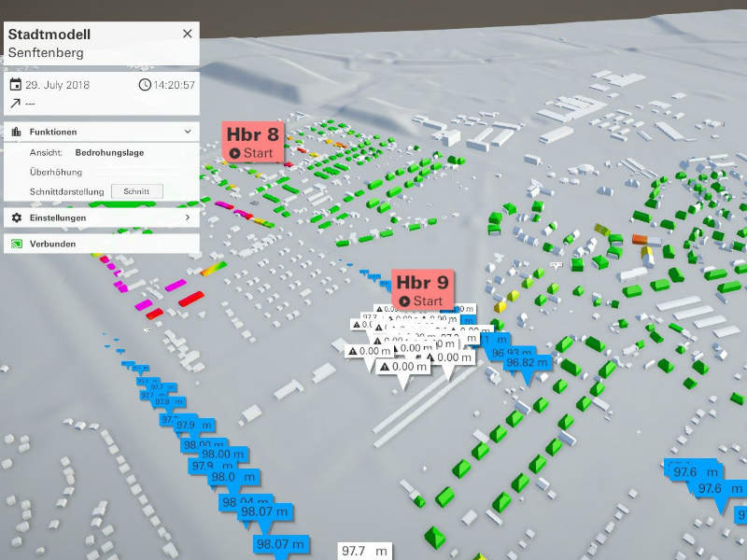
Task: Collapse the Funktionen section chevron
Action: pyautogui.click(x=187, y=133)
